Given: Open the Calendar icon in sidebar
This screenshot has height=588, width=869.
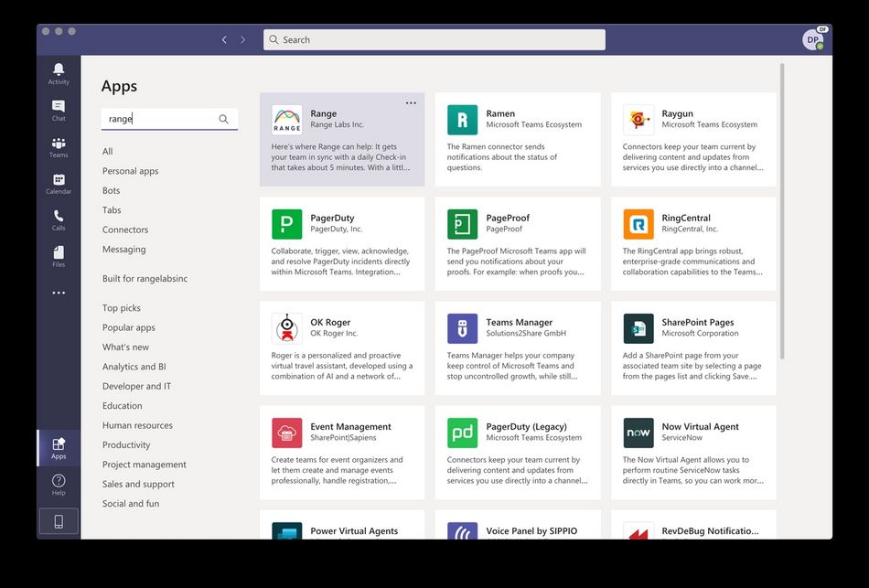Looking at the screenshot, I should [59, 179].
